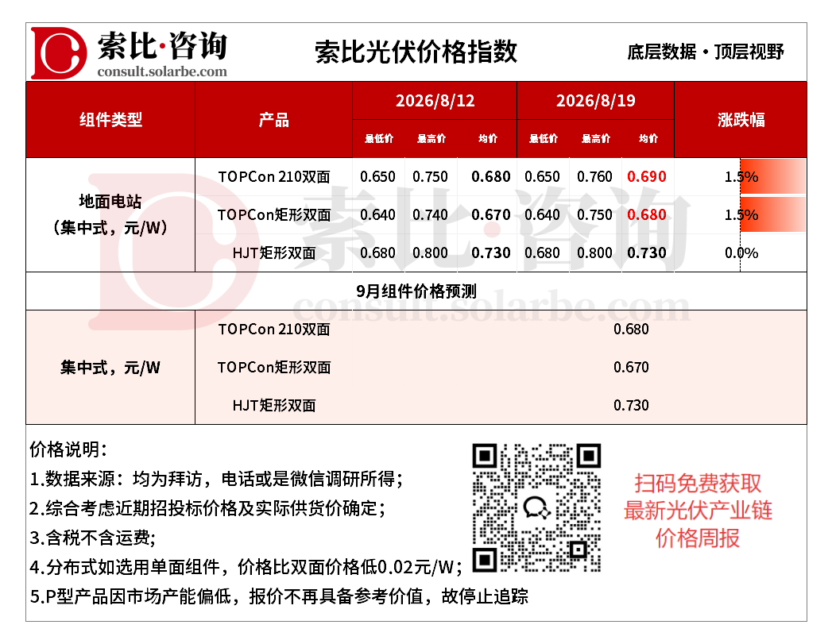Select note 1 about data sources
This screenshot has height=644, width=832.
(x=216, y=479)
